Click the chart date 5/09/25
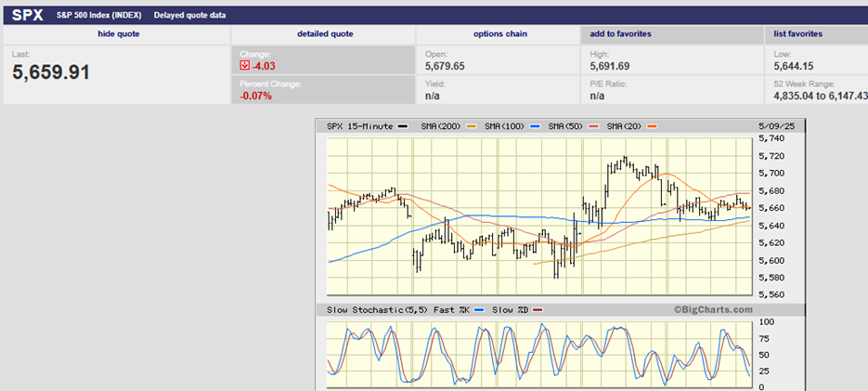The width and height of the screenshot is (868, 391). [x=776, y=126]
